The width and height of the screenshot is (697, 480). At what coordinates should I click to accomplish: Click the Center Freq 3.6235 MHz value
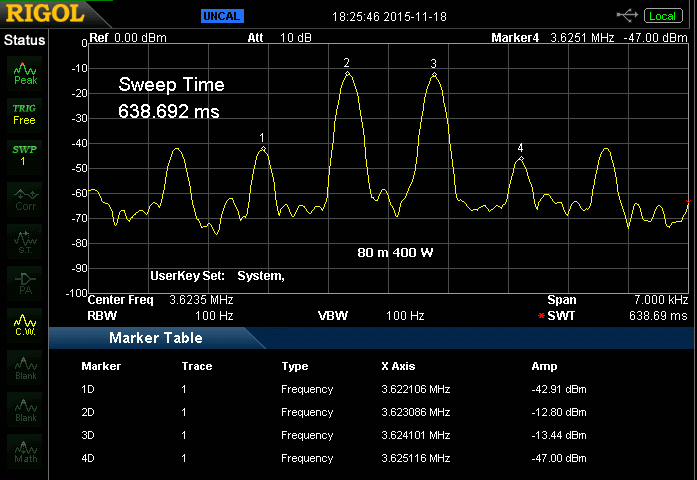point(201,300)
